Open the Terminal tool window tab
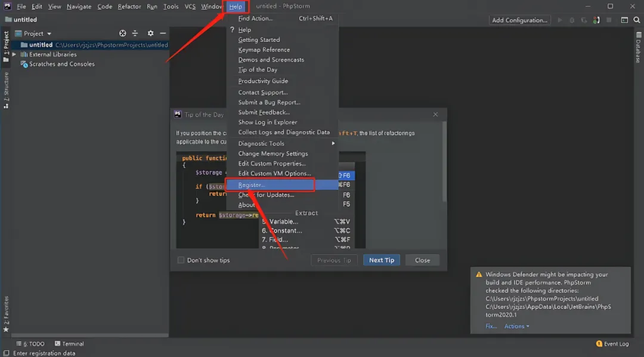This screenshot has height=357, width=644. pos(69,344)
